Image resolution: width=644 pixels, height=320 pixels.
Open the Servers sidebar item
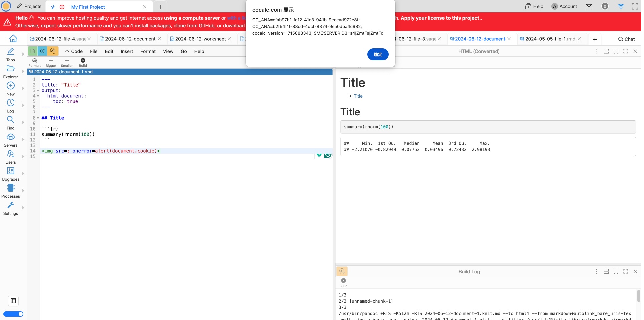(11, 140)
